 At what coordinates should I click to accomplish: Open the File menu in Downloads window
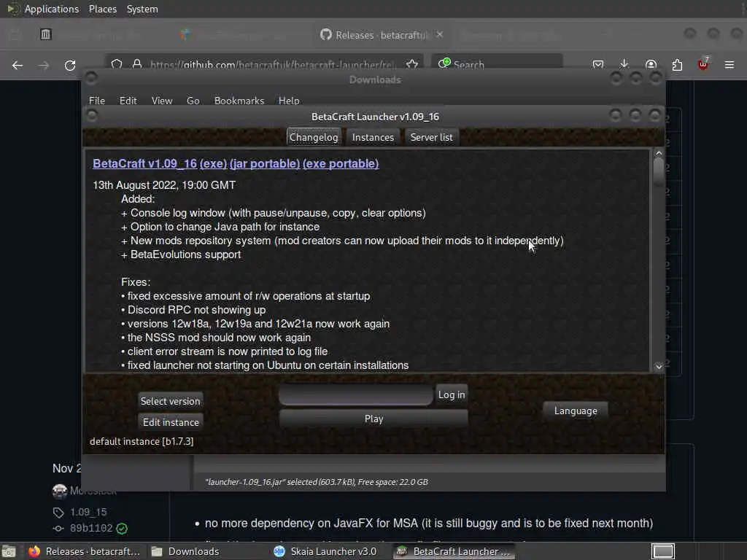click(x=97, y=101)
